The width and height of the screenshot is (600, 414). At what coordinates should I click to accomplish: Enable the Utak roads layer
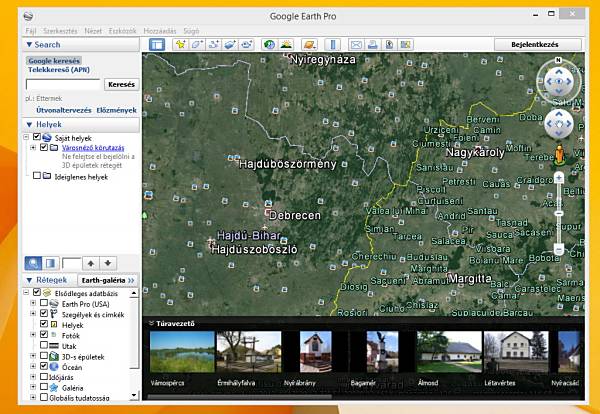click(x=44, y=345)
